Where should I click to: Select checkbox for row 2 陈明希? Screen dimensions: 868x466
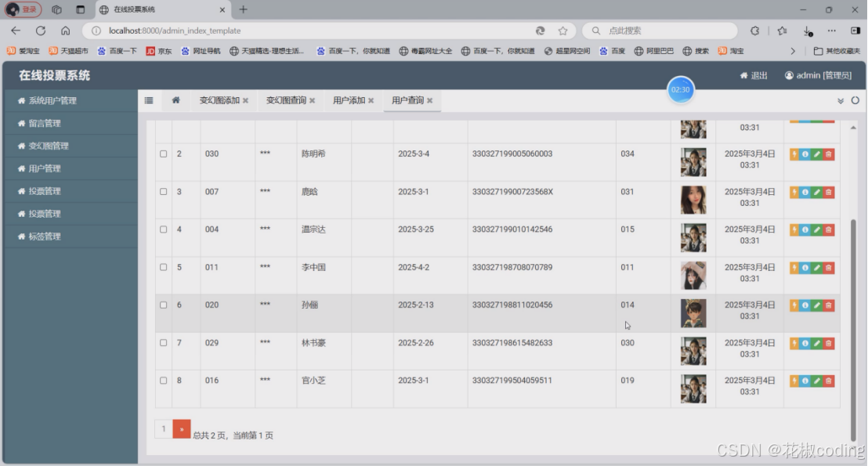tap(163, 154)
